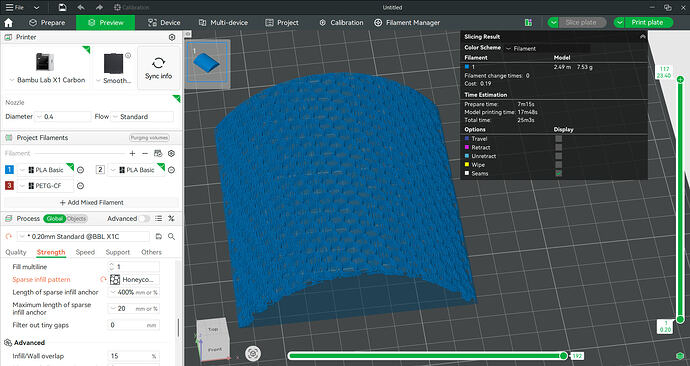Open filament settings gear icon

172,153
